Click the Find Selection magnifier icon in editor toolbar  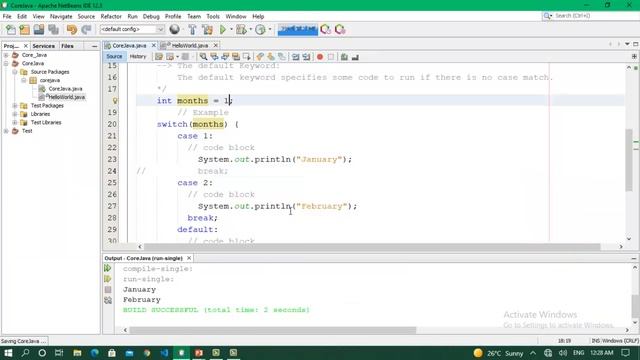[x=203, y=57]
